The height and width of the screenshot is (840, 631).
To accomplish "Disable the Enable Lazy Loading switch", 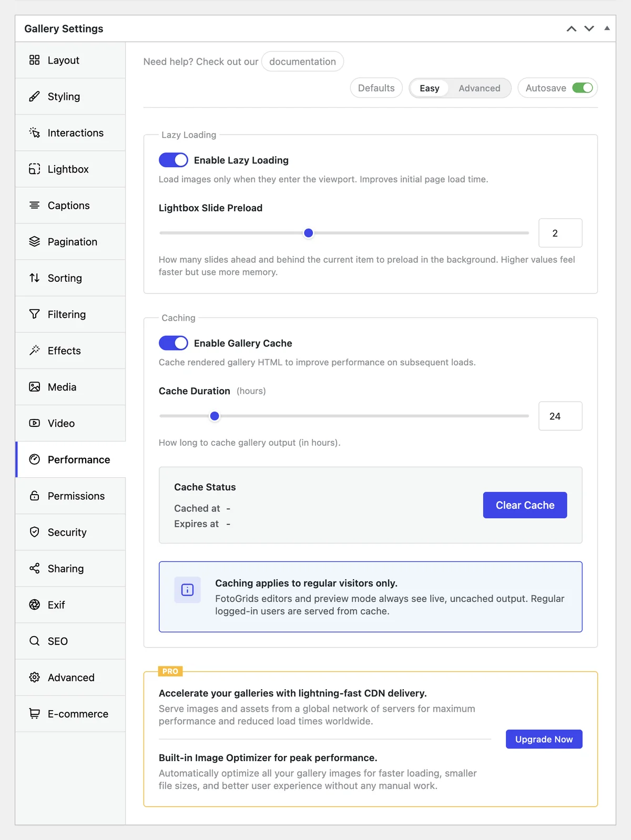I will 174,160.
